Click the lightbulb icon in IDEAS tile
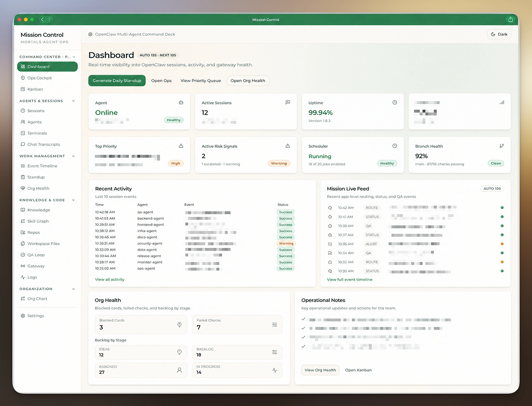The height and width of the screenshot is (406, 532). (x=179, y=352)
